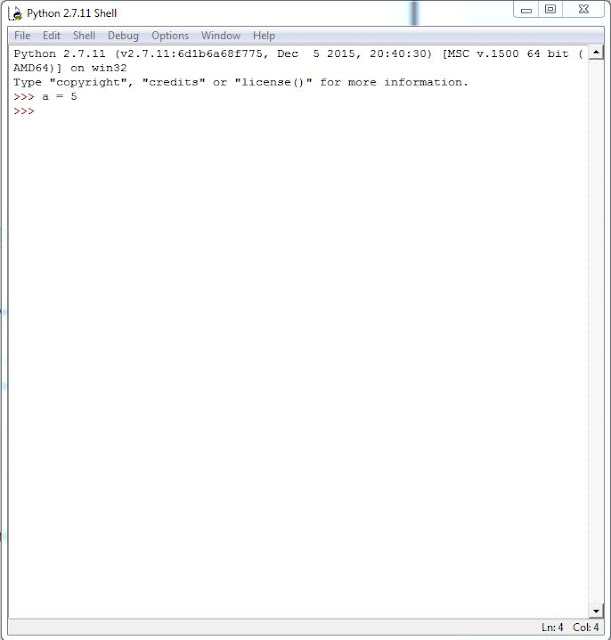Open the Edit menu

coord(51,36)
